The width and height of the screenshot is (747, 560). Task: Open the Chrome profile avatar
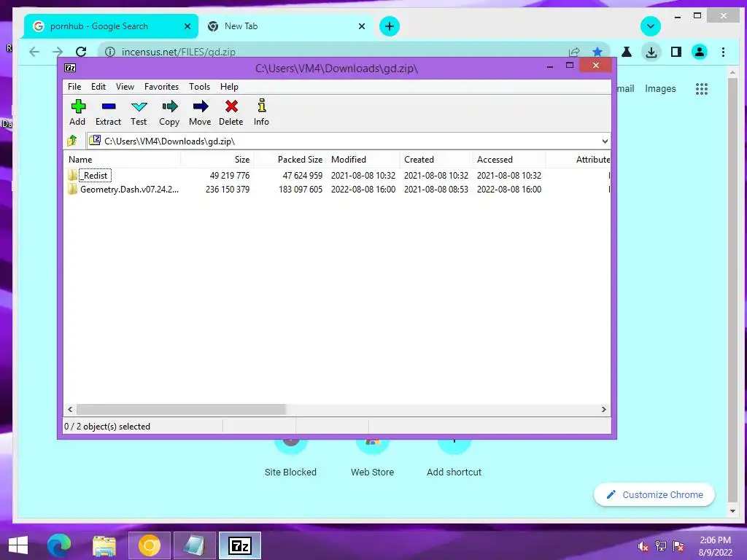click(700, 52)
